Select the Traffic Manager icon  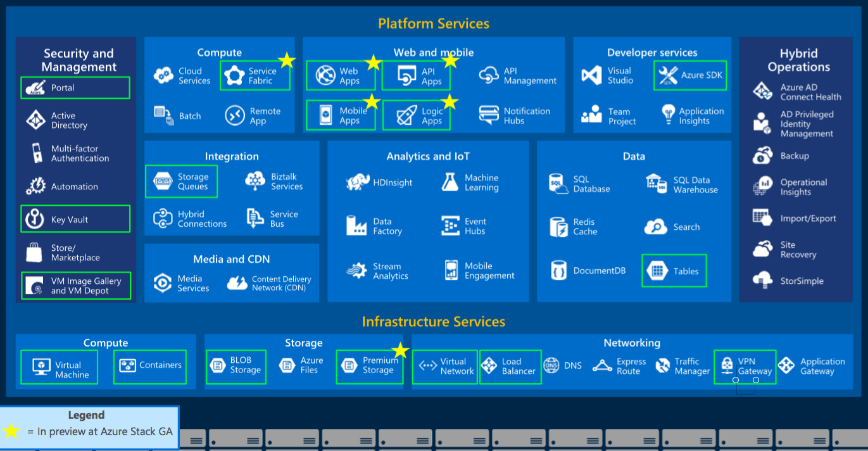[663, 366]
